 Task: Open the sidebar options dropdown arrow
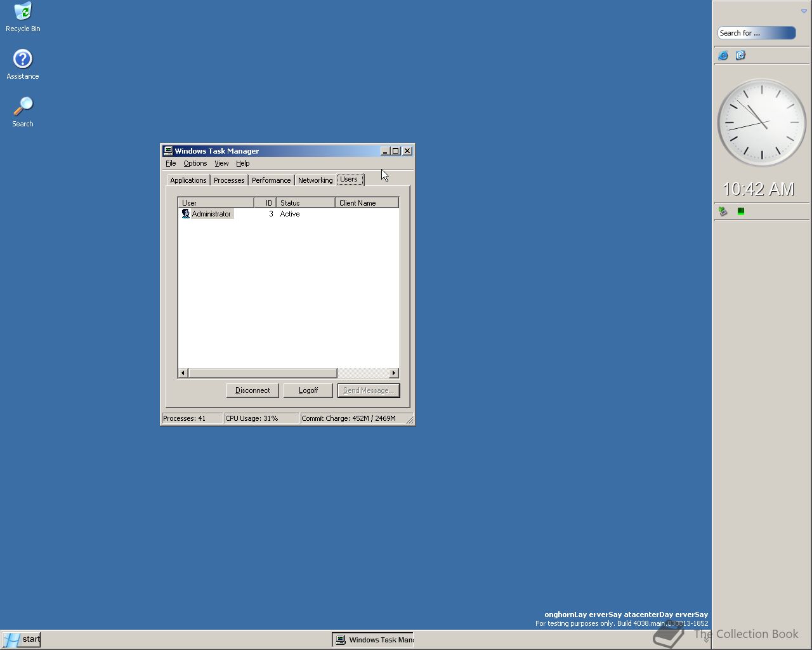pyautogui.click(x=804, y=11)
